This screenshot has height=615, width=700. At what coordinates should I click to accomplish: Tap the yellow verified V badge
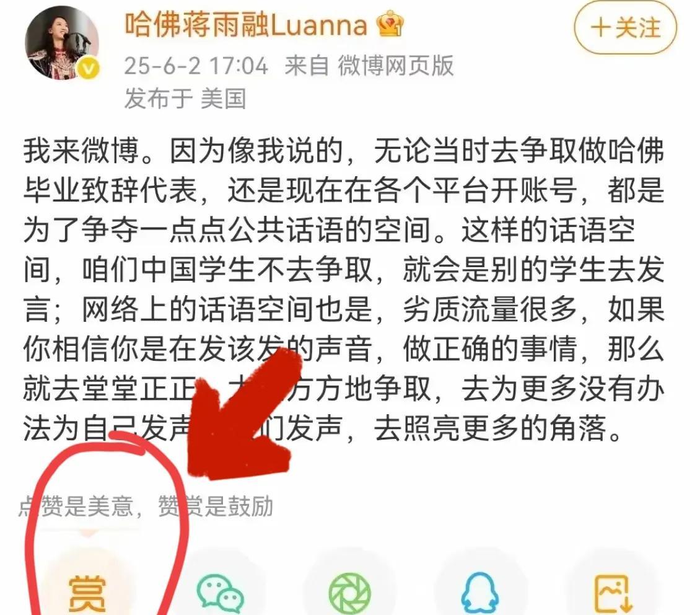[89, 69]
